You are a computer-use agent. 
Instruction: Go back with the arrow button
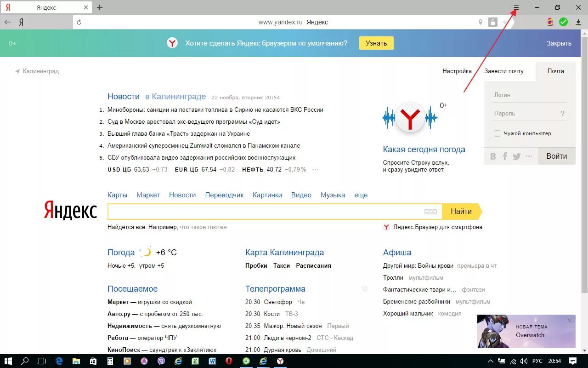click(x=7, y=22)
